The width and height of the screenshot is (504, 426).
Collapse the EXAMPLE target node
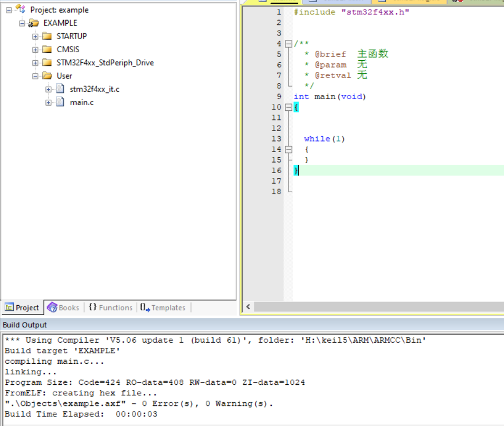[x=22, y=23]
